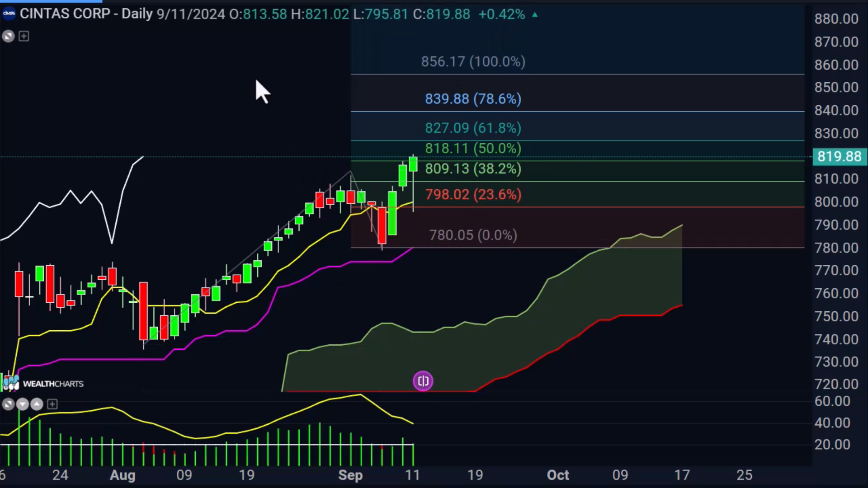Click the purple split marker icon
868x488 pixels.
(423, 381)
